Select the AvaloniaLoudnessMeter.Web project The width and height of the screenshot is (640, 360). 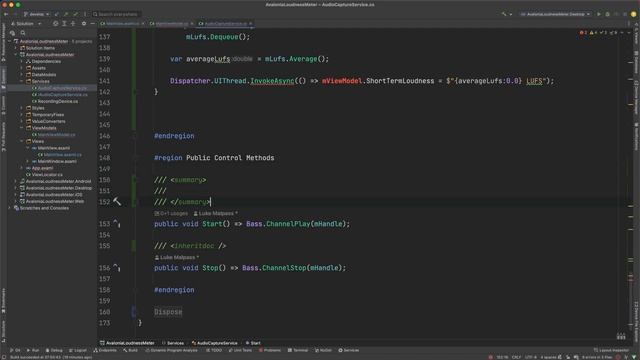(x=52, y=201)
